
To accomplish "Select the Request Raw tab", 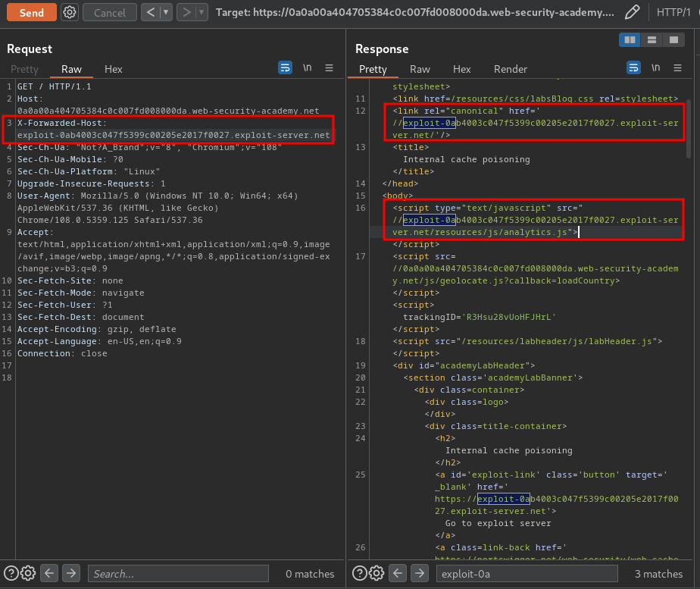I will (x=71, y=69).
